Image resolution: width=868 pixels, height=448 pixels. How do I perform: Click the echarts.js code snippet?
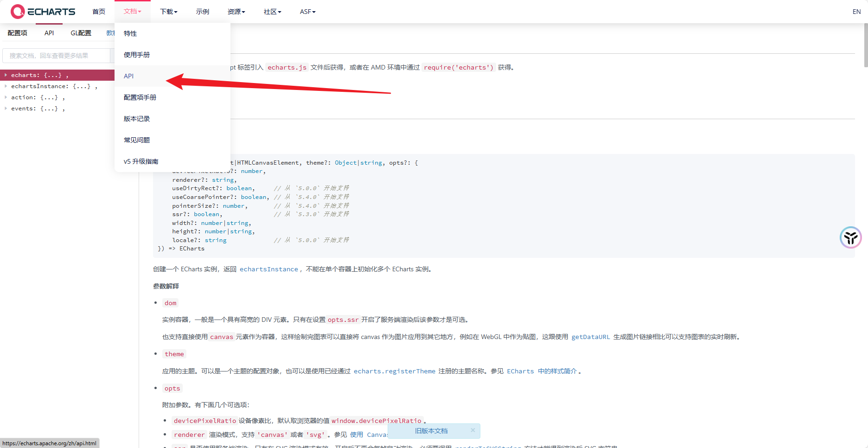(x=287, y=67)
